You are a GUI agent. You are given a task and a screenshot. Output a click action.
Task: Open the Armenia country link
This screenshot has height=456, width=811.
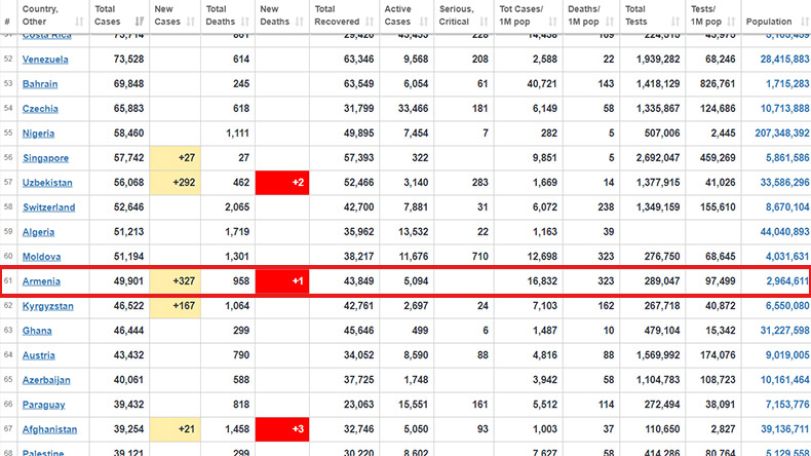pyautogui.click(x=41, y=281)
